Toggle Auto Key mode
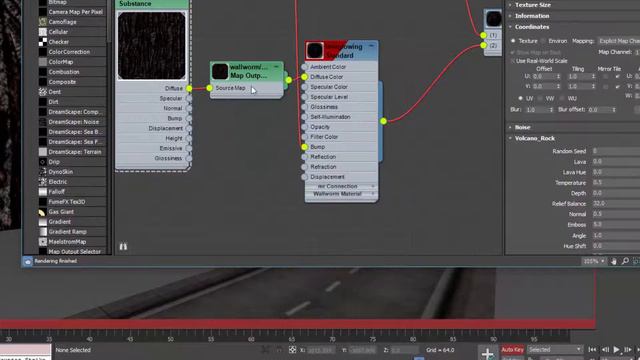The image size is (640, 360). pos(512,350)
